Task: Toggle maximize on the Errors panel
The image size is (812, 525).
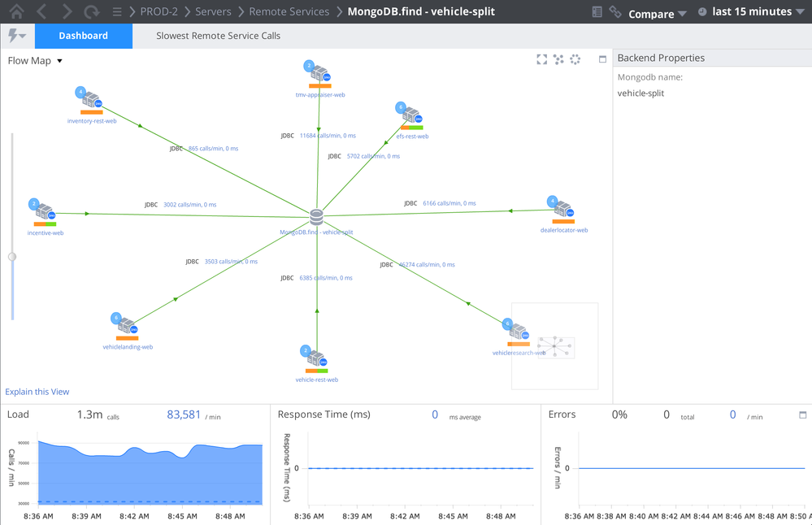Action: click(802, 415)
